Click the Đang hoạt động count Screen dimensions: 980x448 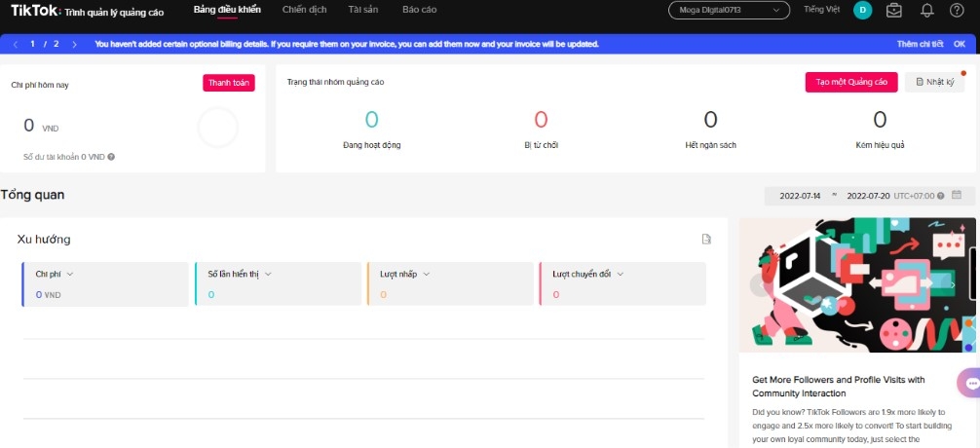(x=372, y=119)
